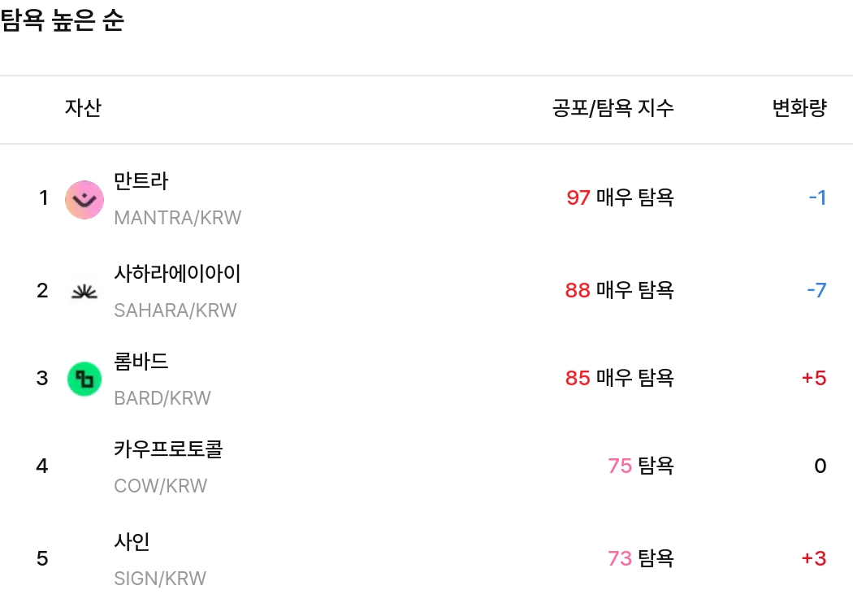Sort by the 공포/탐욕 지수 column header
The width and height of the screenshot is (853, 616).
coord(612,108)
